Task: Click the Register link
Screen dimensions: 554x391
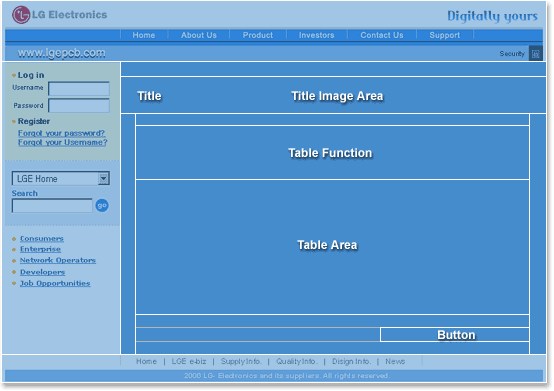Action: coord(34,121)
